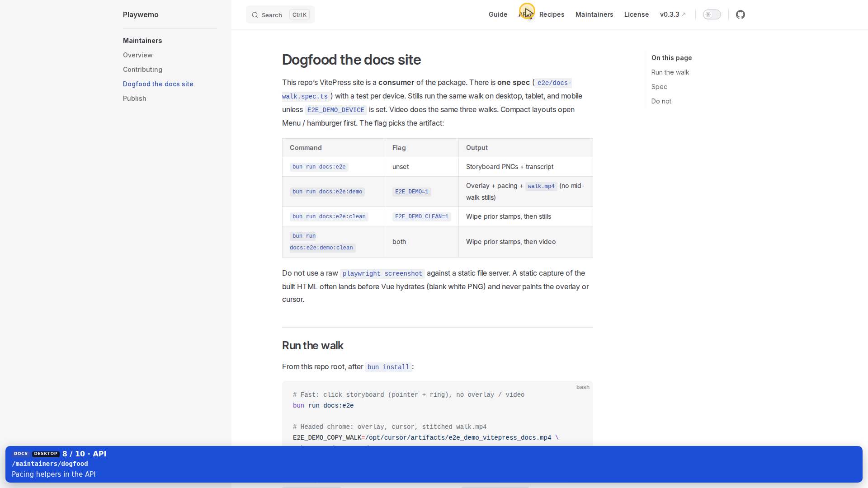Select Dogfood the docs site in sidebar
The width and height of the screenshot is (868, 488).
click(x=158, y=84)
